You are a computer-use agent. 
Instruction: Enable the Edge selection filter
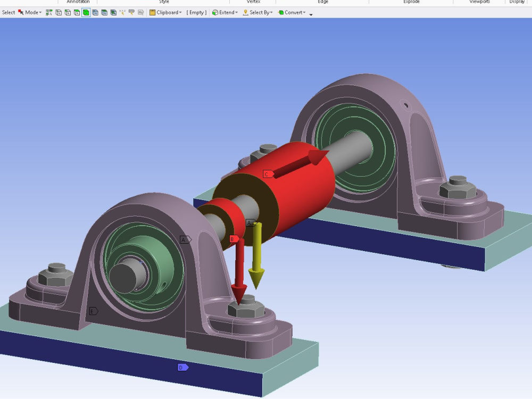68,13
